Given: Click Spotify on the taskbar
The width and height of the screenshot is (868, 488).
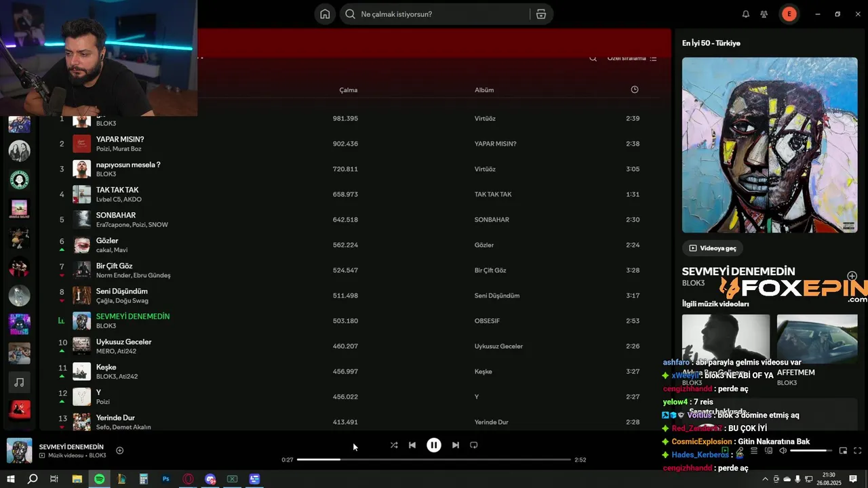Looking at the screenshot, I should (99, 479).
